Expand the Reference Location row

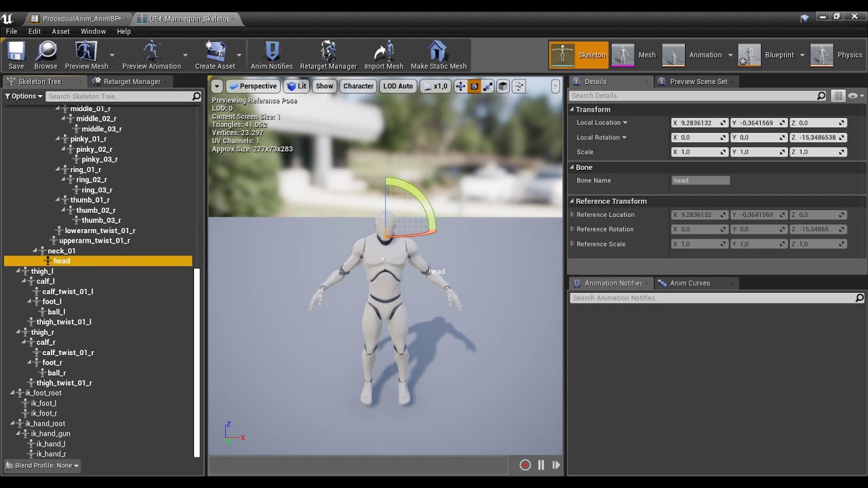tap(572, 215)
